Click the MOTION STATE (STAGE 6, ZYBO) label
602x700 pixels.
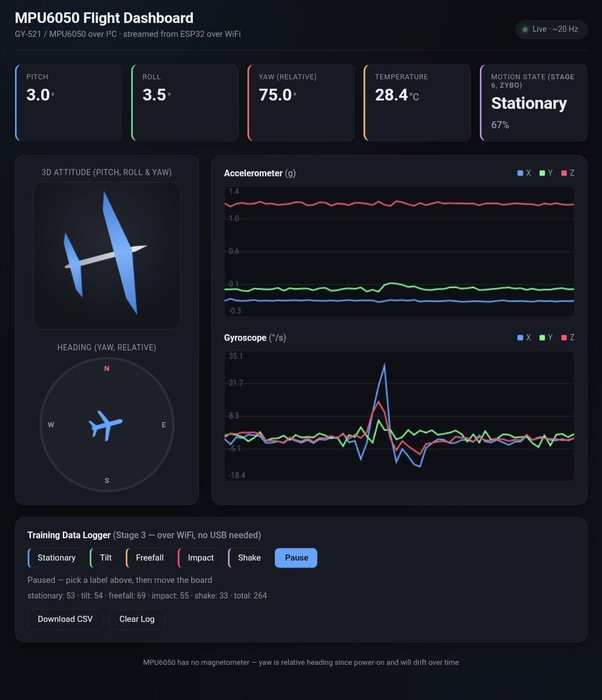coord(532,81)
